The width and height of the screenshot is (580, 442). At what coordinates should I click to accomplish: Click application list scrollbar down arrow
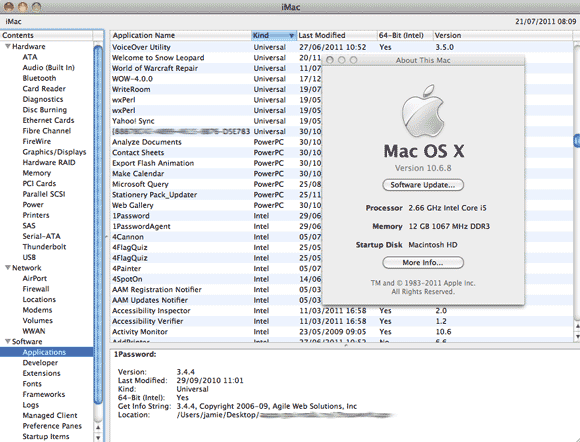point(577,336)
